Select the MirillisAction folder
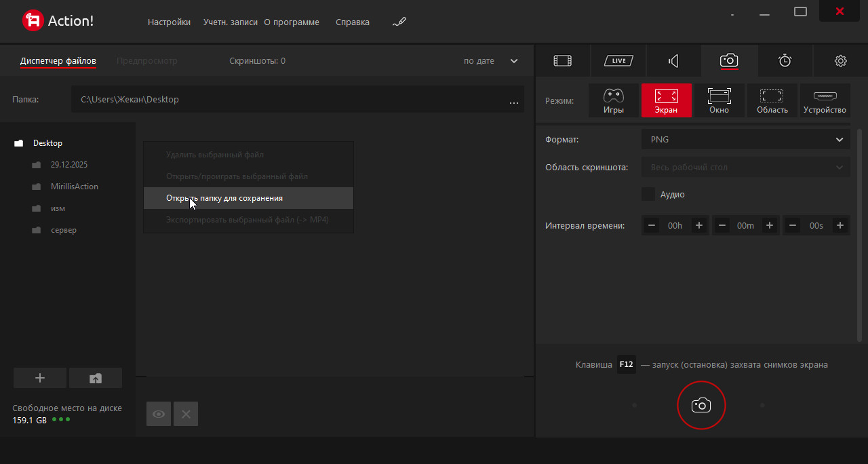Image resolution: width=868 pixels, height=464 pixels. [x=74, y=187]
